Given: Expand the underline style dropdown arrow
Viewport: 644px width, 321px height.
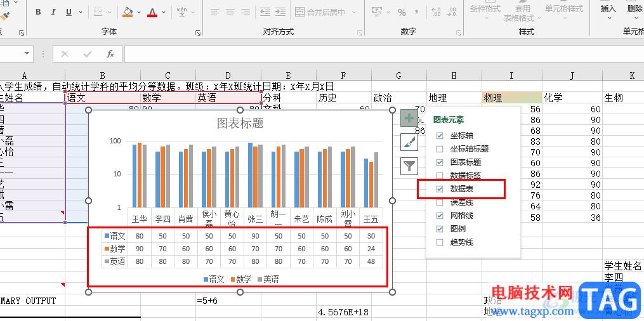Looking at the screenshot, I should click(x=81, y=12).
